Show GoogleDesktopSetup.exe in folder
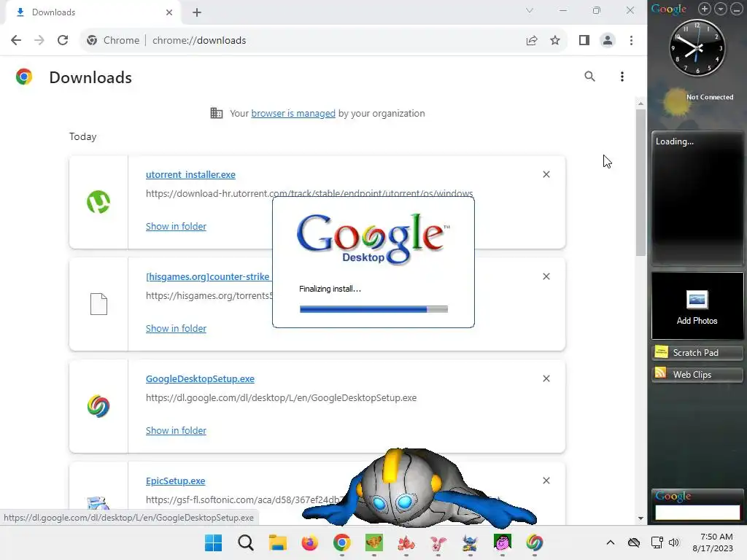The width and height of the screenshot is (747, 560). pos(176,430)
